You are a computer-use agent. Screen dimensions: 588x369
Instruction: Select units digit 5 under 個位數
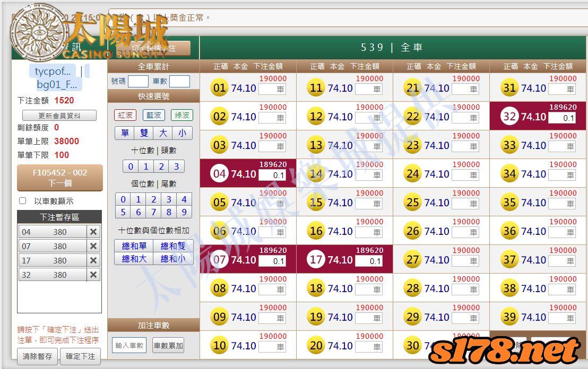click(x=123, y=212)
